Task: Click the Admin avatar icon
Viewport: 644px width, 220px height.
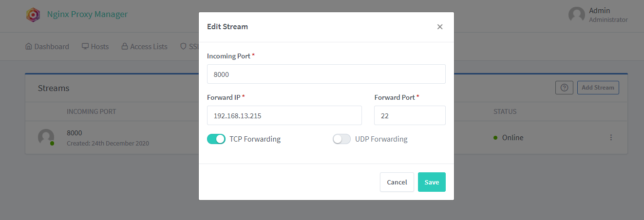Action: pos(577,15)
